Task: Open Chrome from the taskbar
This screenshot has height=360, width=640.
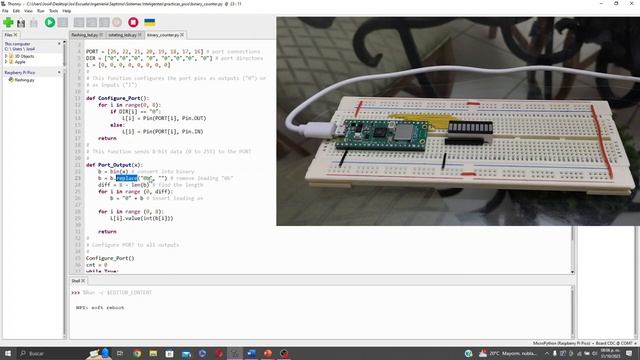Action: pos(137,353)
